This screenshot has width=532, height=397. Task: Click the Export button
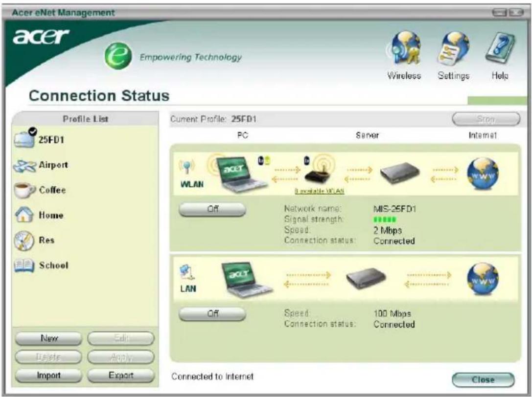click(121, 375)
